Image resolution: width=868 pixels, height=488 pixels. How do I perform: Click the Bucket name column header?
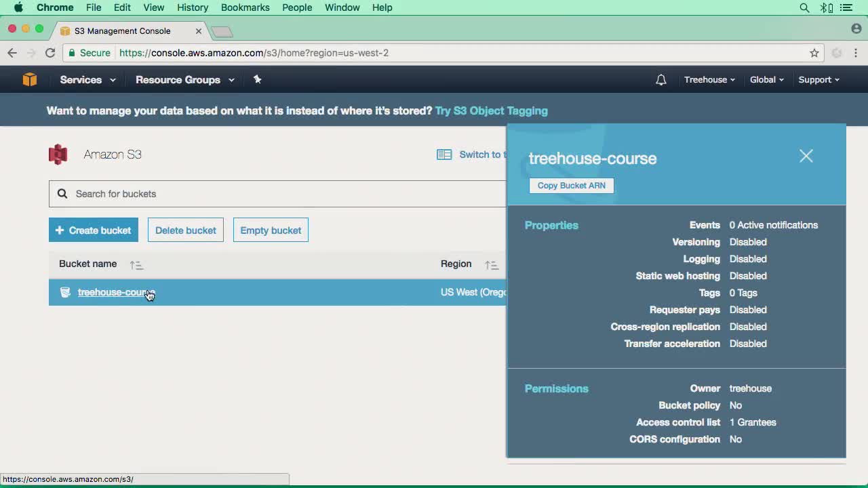point(87,264)
